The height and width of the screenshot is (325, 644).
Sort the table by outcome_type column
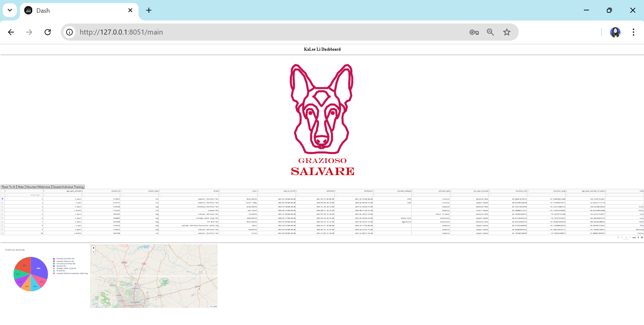(412, 191)
